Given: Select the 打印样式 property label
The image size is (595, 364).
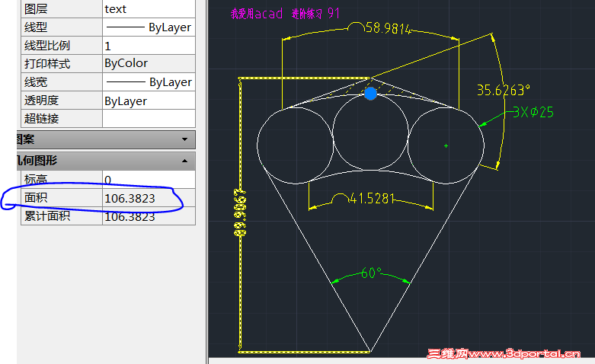Looking at the screenshot, I should (47, 64).
